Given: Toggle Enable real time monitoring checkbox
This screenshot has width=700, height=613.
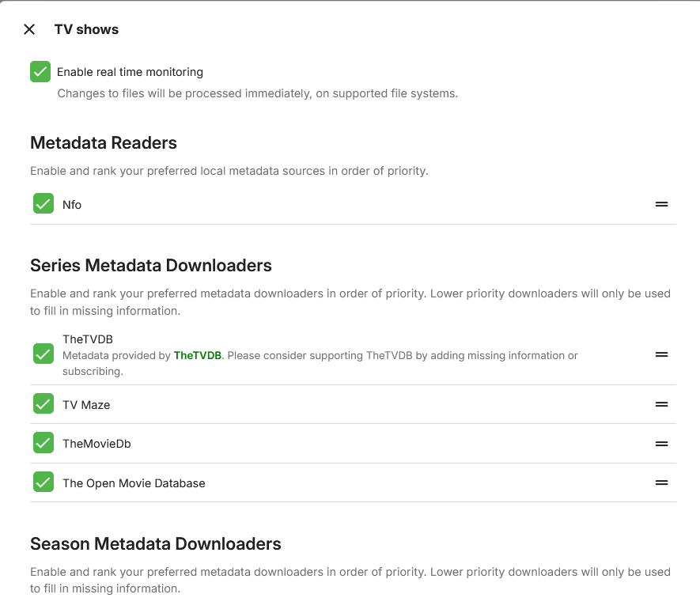Looking at the screenshot, I should tap(40, 72).
